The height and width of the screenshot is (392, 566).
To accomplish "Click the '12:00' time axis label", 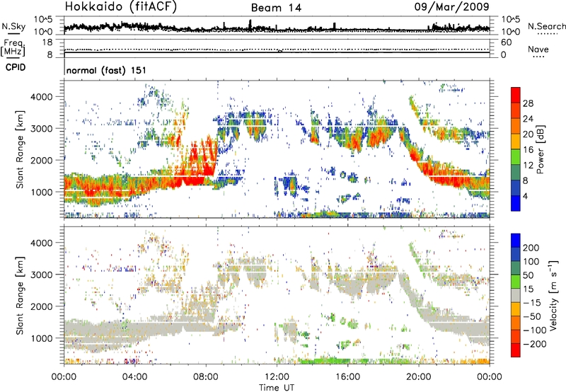I will click(x=277, y=377).
